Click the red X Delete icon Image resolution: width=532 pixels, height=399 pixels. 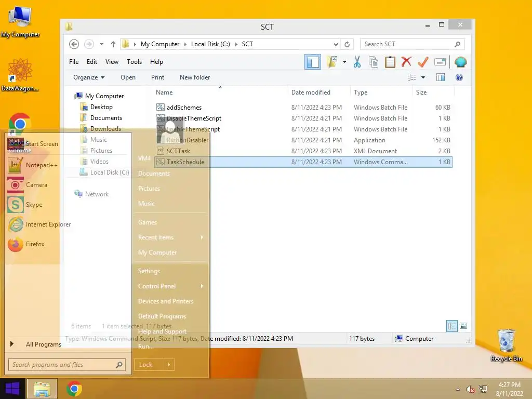406,62
